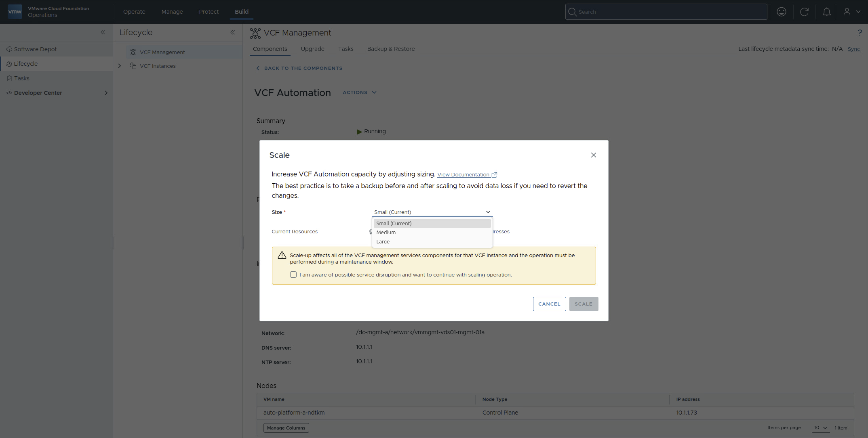Click the VCF Instances tree icon
The width and height of the screenshot is (868, 438).
pyautogui.click(x=133, y=66)
